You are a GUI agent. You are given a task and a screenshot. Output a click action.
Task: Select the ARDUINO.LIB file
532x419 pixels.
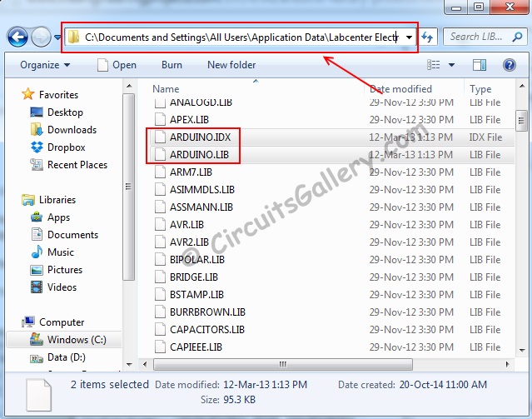pyautogui.click(x=199, y=155)
